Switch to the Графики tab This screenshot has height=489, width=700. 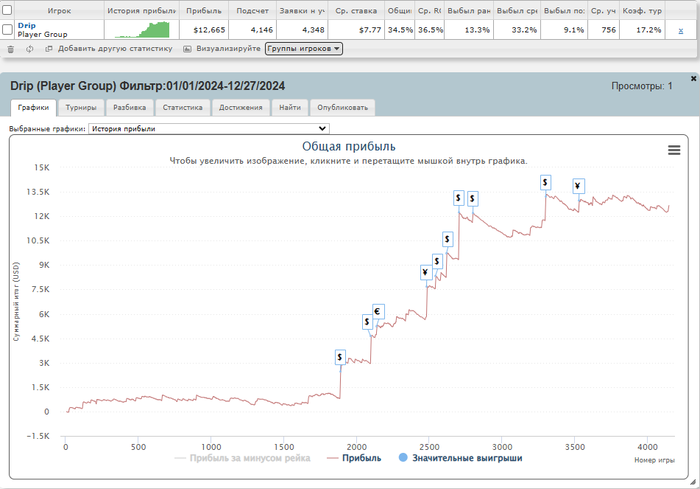click(x=33, y=108)
